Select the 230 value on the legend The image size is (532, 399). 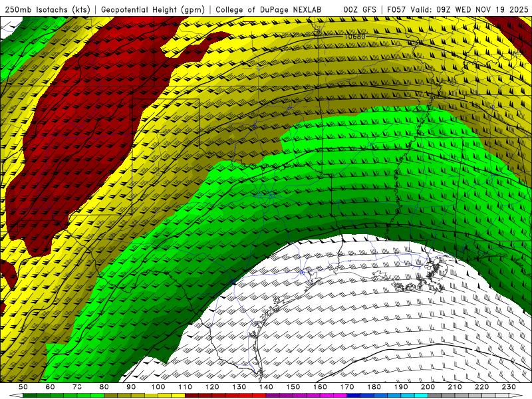(509, 387)
